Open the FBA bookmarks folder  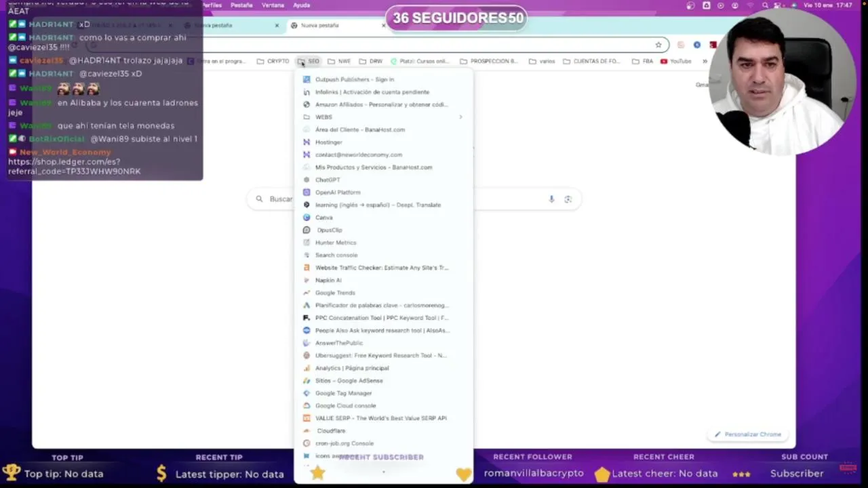click(643, 61)
